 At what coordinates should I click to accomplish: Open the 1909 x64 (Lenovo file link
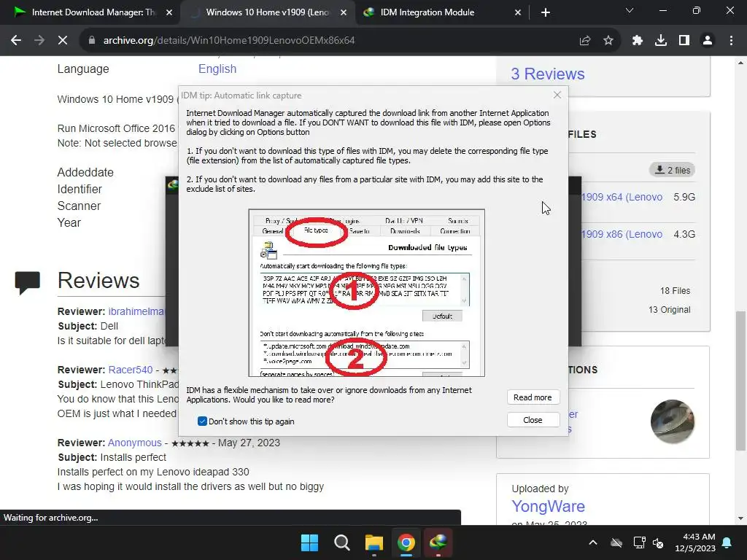(622, 197)
